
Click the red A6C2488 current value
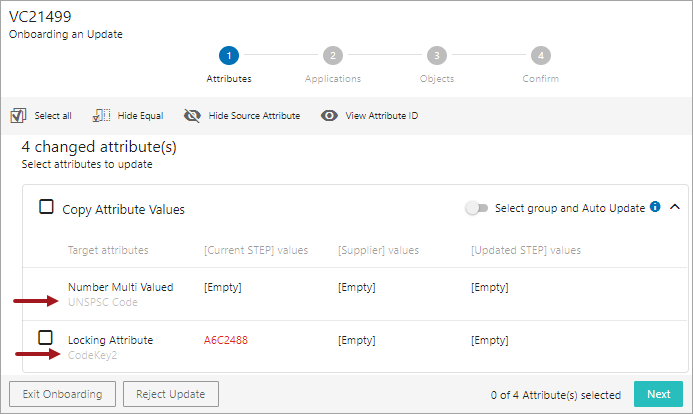tap(226, 340)
